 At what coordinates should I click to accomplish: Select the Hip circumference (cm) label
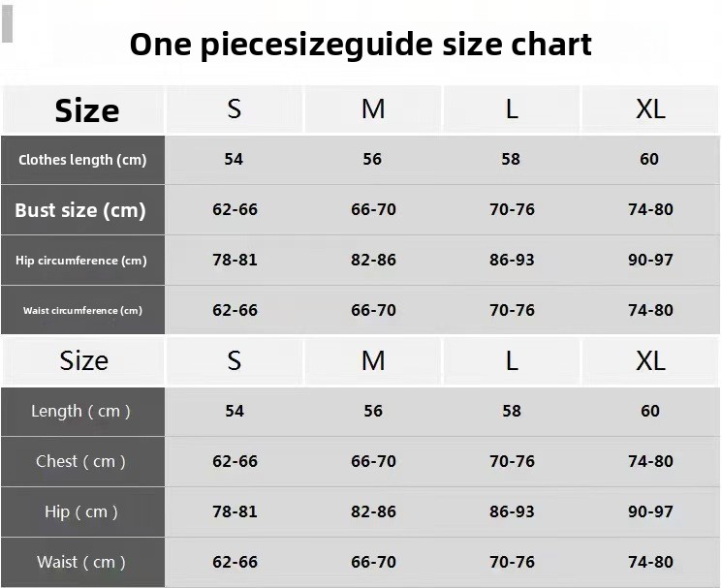(81, 261)
